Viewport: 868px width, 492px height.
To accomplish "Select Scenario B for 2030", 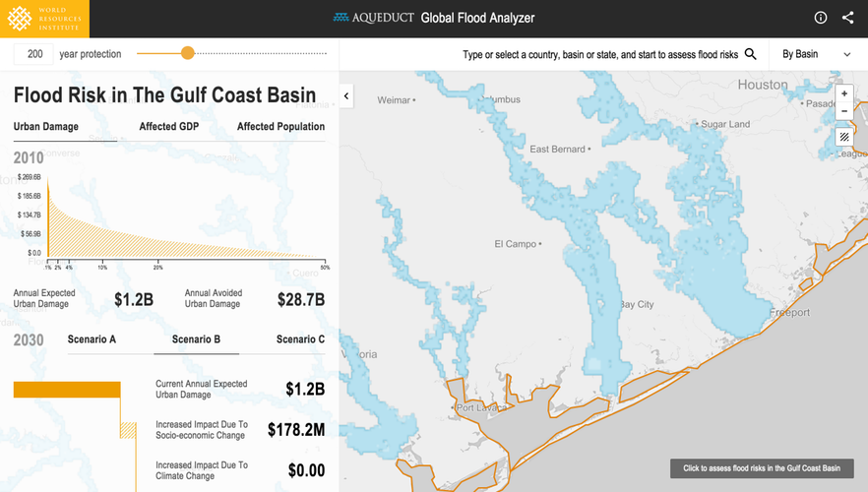I will [196, 339].
